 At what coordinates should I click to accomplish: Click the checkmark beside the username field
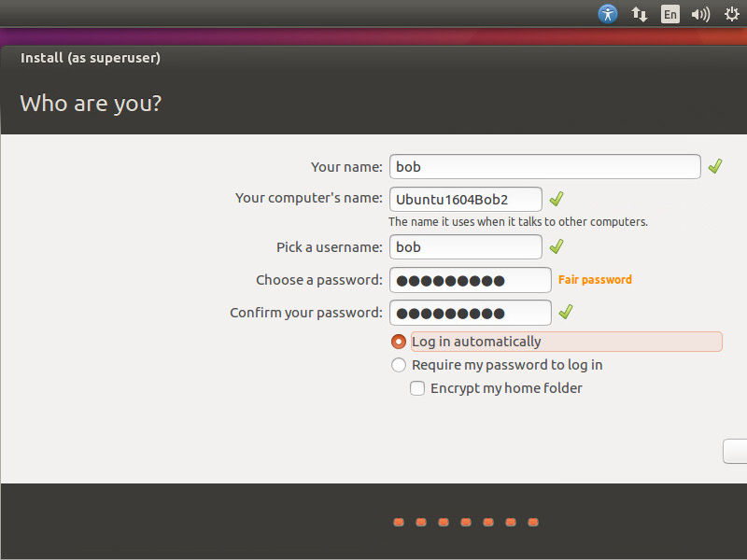557,247
